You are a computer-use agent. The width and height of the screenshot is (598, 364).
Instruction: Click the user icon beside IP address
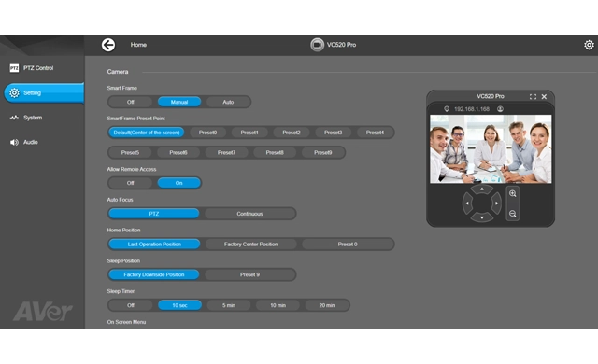[500, 109]
